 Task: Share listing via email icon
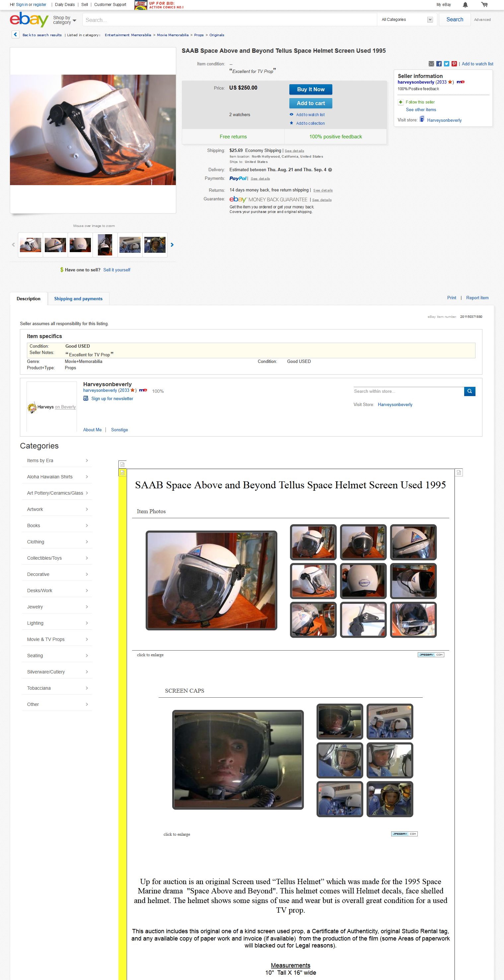pyautogui.click(x=431, y=64)
